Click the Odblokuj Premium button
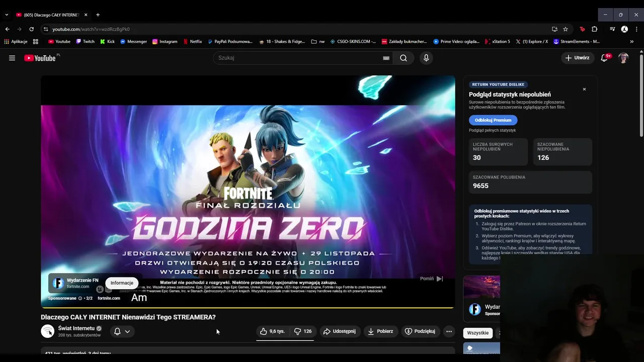Image resolution: width=644 pixels, height=362 pixels. coord(493,120)
